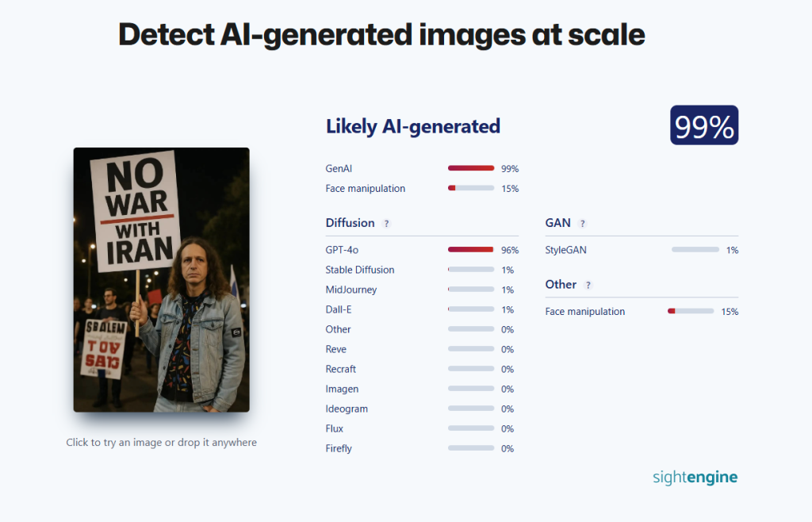Click the GenAI 99% progress bar
Viewport: 812px width, 522px height.
(471, 168)
